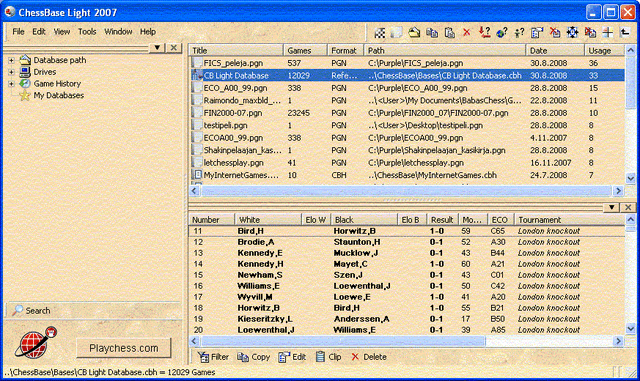Click the toolbar paste clipboard icon

click(x=449, y=33)
